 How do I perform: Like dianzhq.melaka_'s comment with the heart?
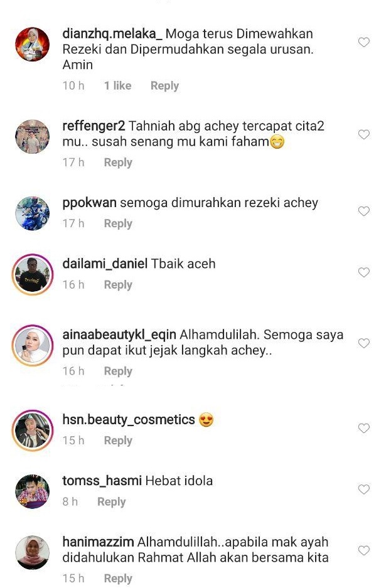[363, 42]
